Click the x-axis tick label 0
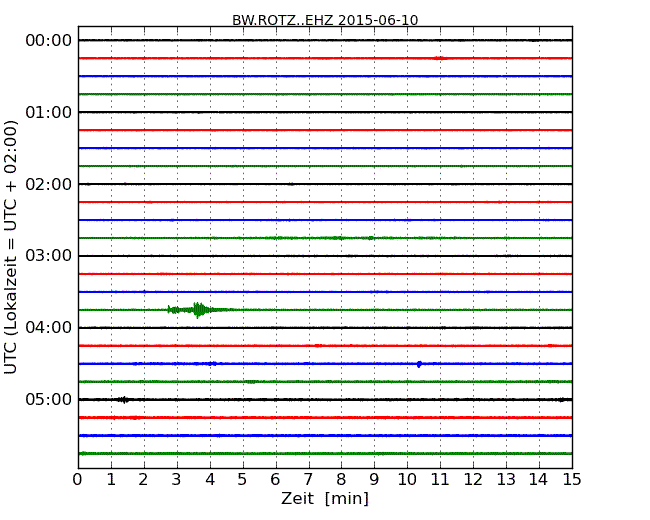Image resolution: width=650 pixels, height=520 pixels. (x=78, y=480)
